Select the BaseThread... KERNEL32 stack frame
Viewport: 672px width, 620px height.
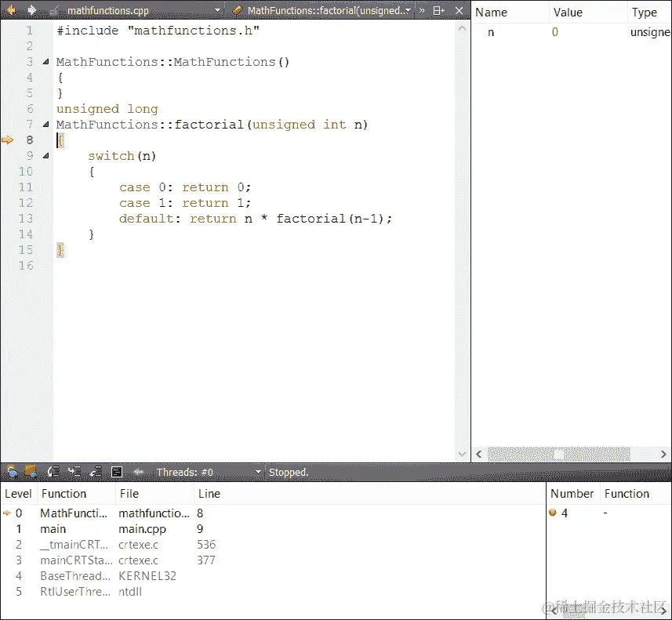point(273,576)
